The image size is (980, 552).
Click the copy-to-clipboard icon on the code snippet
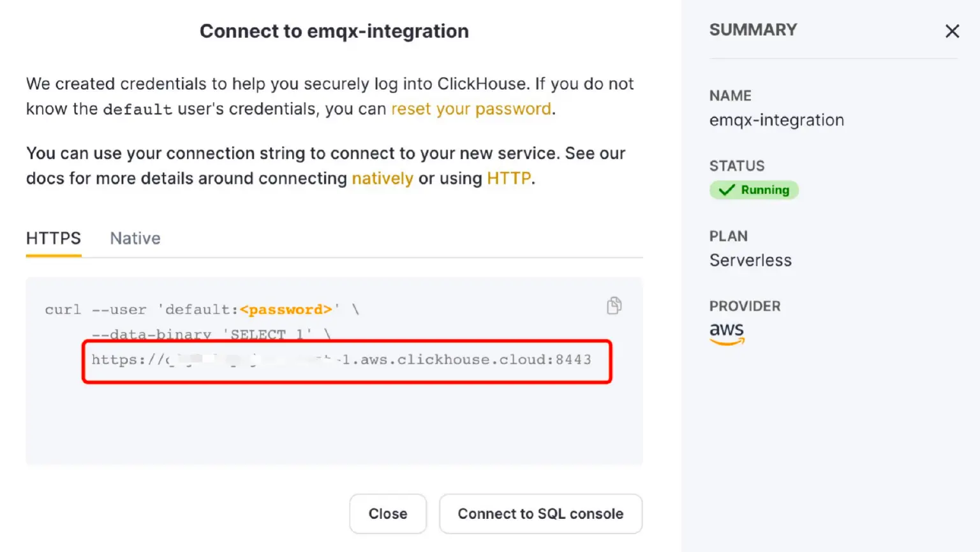613,306
